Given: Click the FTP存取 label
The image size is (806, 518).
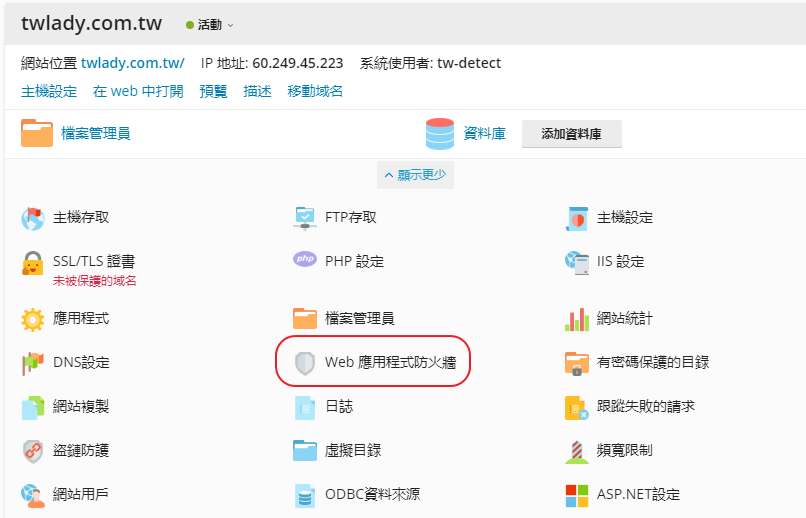Looking at the screenshot, I should pos(351,217).
